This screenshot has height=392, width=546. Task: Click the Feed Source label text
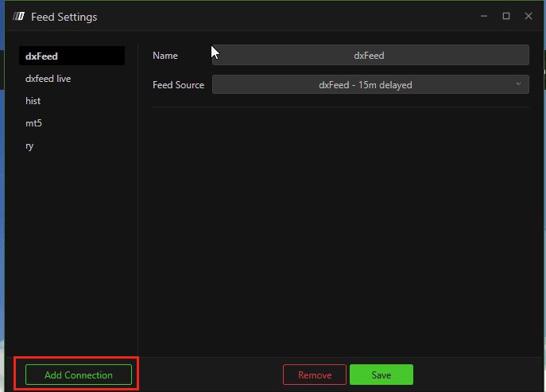coord(178,85)
